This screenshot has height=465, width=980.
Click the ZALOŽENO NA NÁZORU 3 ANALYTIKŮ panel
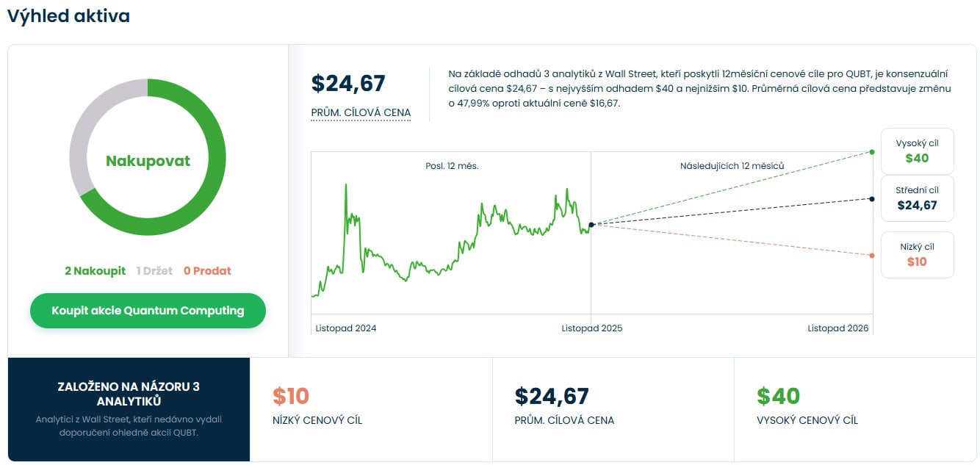pyautogui.click(x=129, y=409)
